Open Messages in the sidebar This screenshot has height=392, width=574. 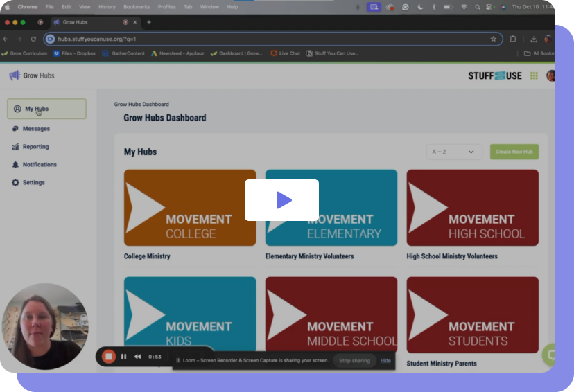[x=36, y=129]
